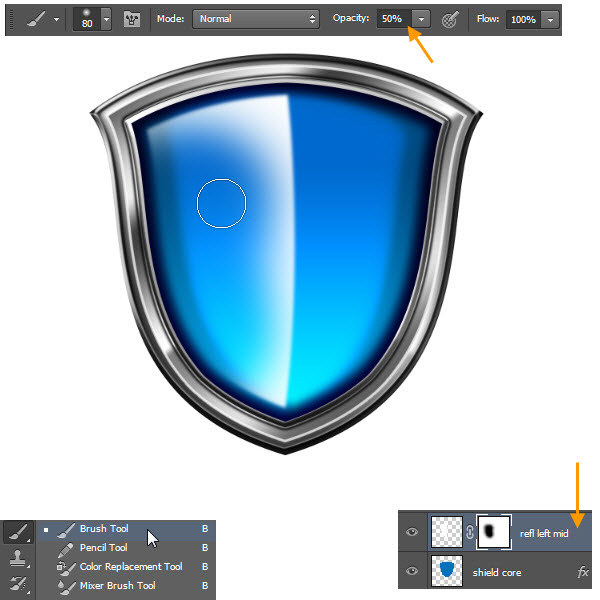Toggle mask link on refl left mid layer
The width and height of the screenshot is (600, 600).
coord(470,533)
